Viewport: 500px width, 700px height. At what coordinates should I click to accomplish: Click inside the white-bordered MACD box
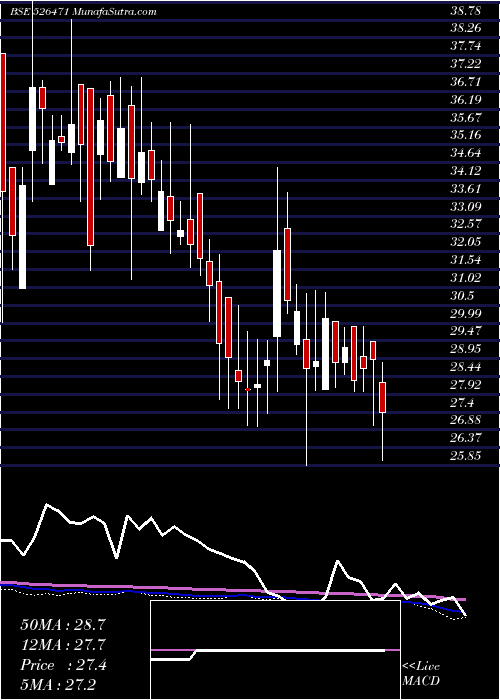275,650
